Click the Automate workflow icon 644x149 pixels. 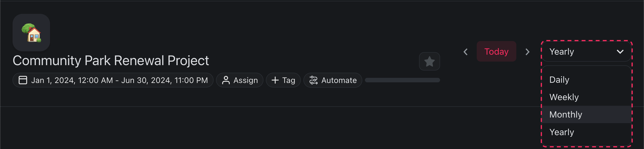(313, 80)
